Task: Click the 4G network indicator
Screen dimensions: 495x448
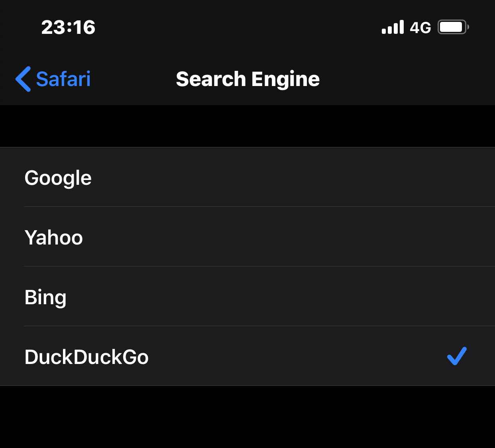Action: tap(420, 27)
